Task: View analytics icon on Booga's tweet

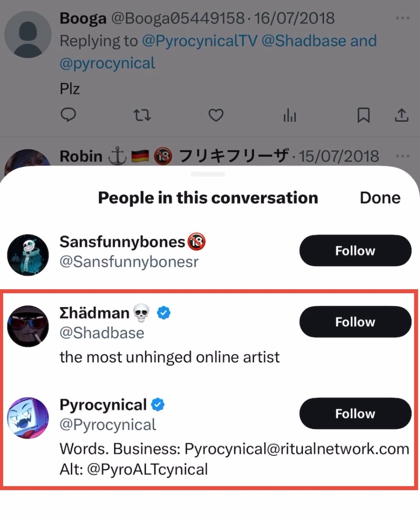Action: [x=290, y=116]
